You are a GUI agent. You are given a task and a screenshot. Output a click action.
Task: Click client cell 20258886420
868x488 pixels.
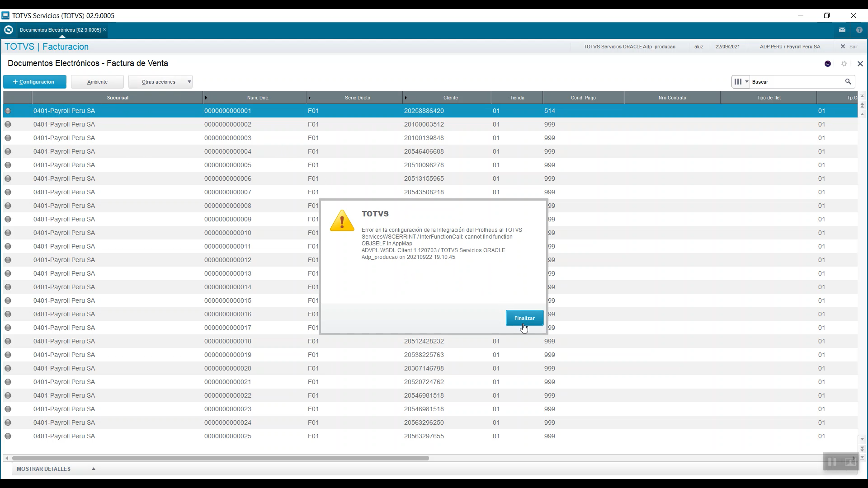(424, 111)
